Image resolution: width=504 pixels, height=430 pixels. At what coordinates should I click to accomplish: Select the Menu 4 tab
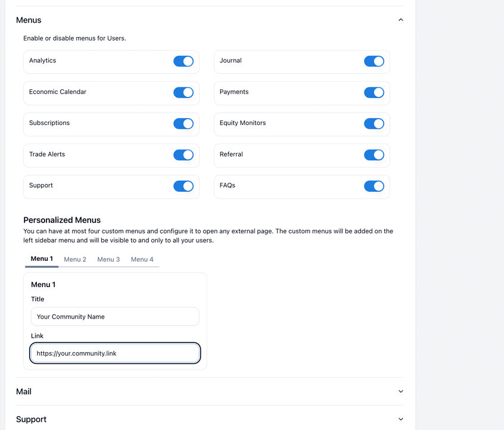142,260
